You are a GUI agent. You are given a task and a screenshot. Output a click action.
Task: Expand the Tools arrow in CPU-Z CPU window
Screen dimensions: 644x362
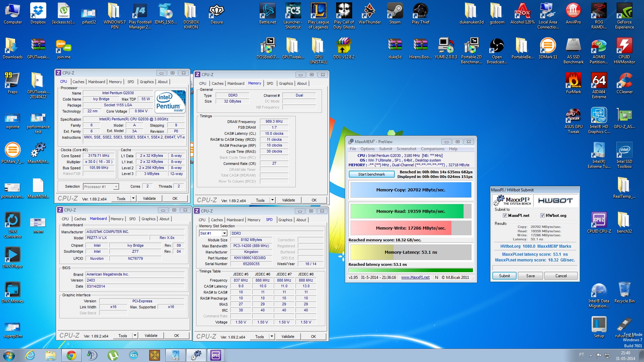[x=133, y=198]
